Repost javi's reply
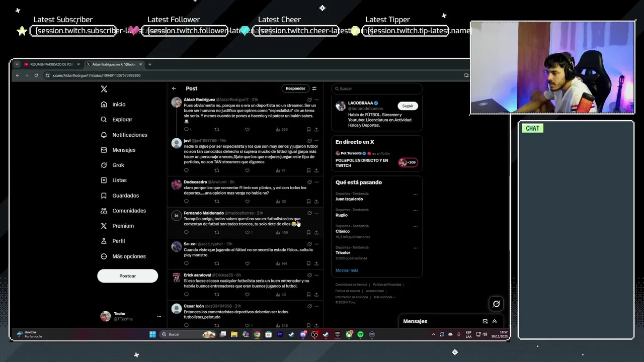The image size is (644, 362). [x=217, y=170]
